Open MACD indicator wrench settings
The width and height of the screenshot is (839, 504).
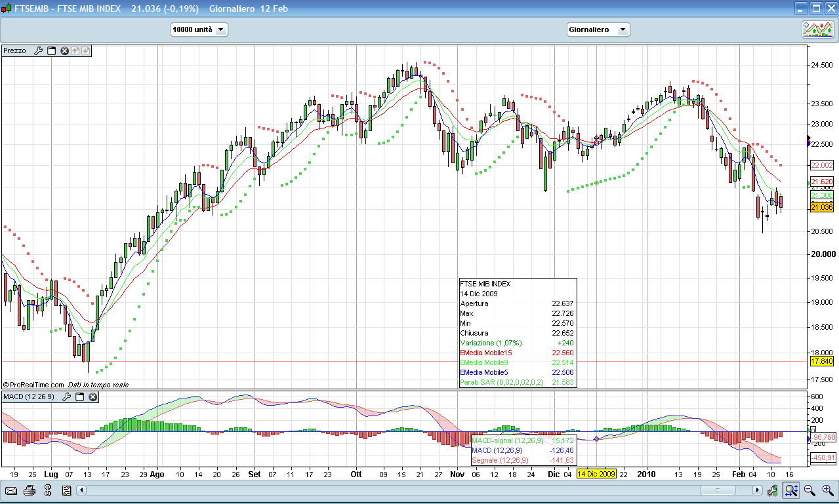pos(66,397)
